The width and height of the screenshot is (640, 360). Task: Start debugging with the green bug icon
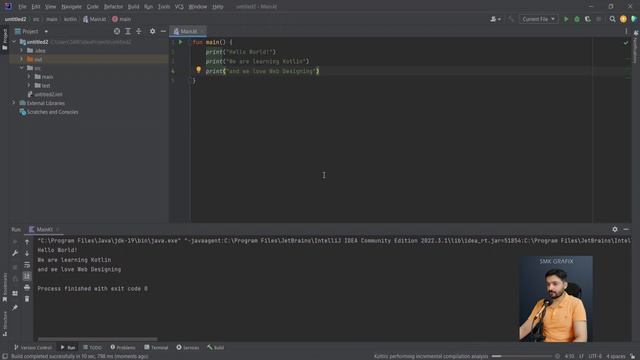point(577,19)
